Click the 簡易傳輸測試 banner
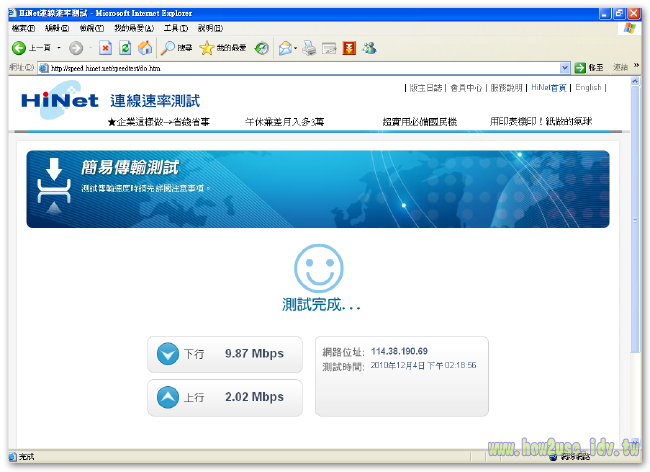Viewport: 650px width, 472px height. click(x=318, y=189)
